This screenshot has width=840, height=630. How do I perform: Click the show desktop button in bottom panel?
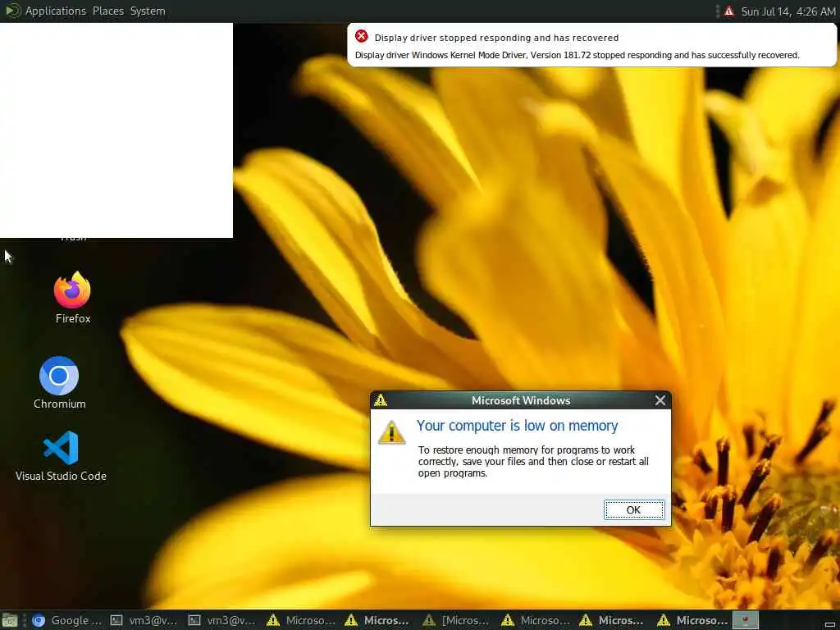[x=9, y=620]
